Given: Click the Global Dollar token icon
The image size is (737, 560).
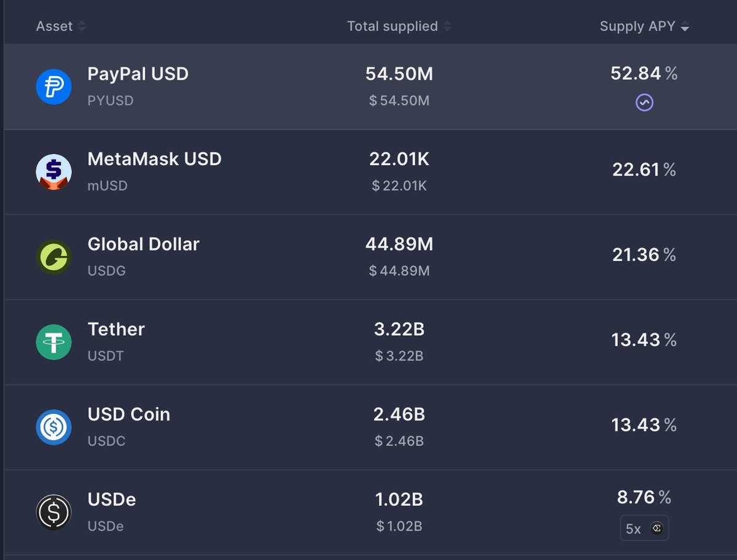Looking at the screenshot, I should pos(54,257).
